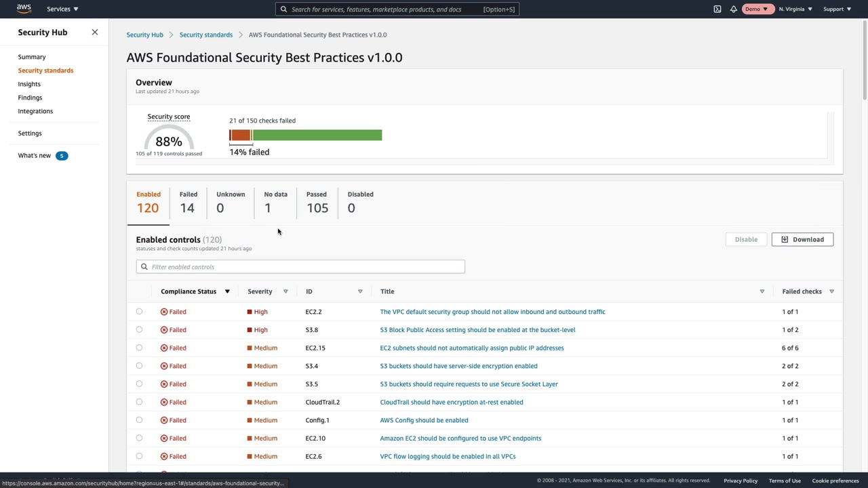The image size is (868, 488).
Task: Select the radio button for EC2.2
Action: click(x=139, y=312)
